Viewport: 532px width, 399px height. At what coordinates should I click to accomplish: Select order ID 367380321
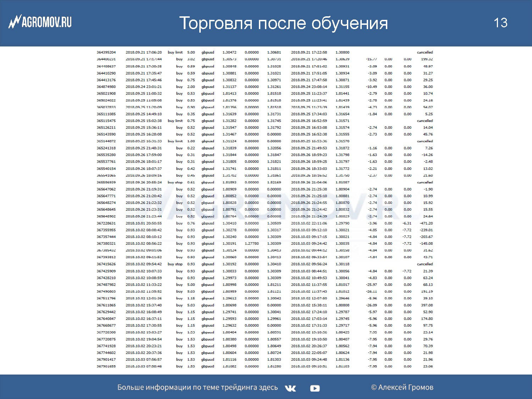coord(106,243)
